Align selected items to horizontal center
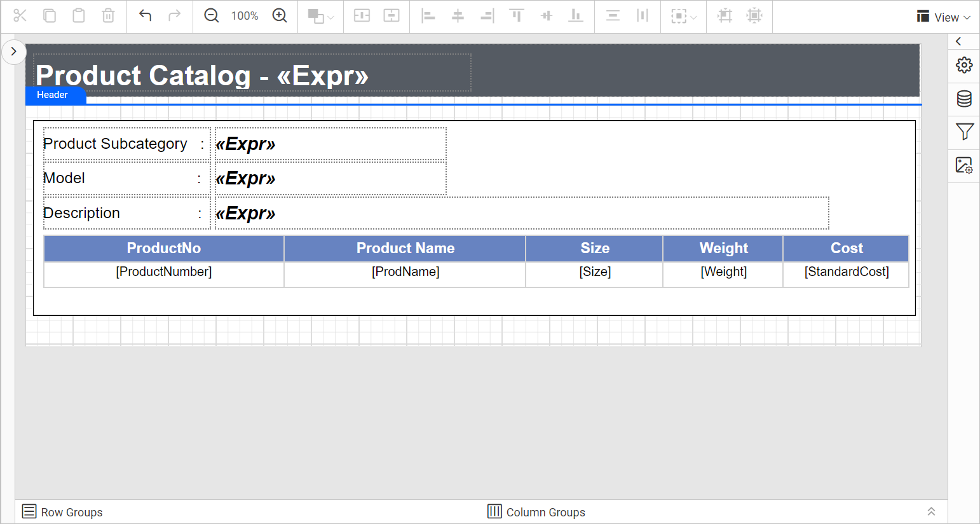 (458, 15)
